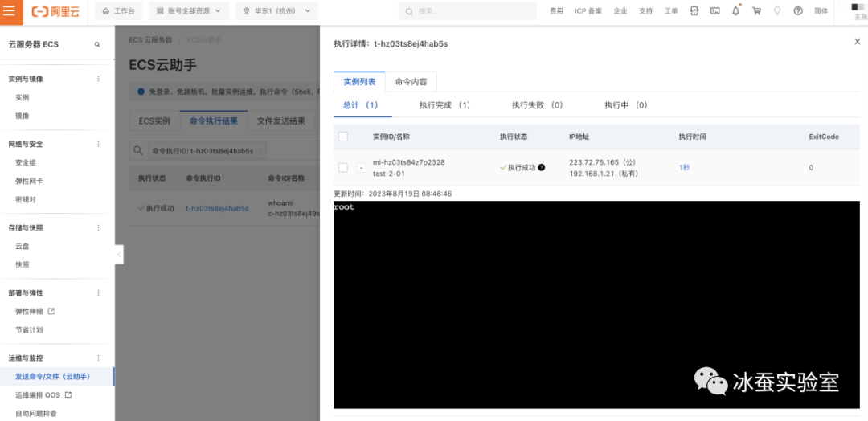Viewport: 868px width, 421px height.
Task: Open the 运维与监控 section options dots
Action: pyautogui.click(x=99, y=358)
